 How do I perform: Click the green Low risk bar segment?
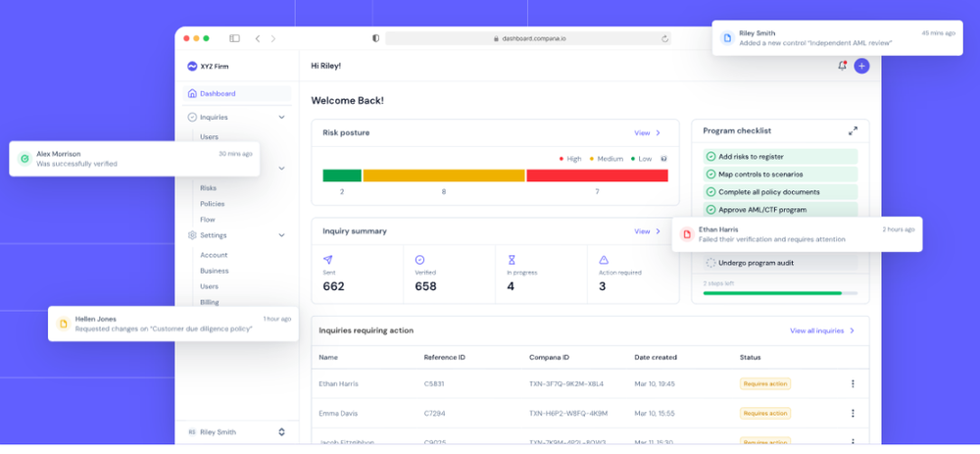coord(342,176)
